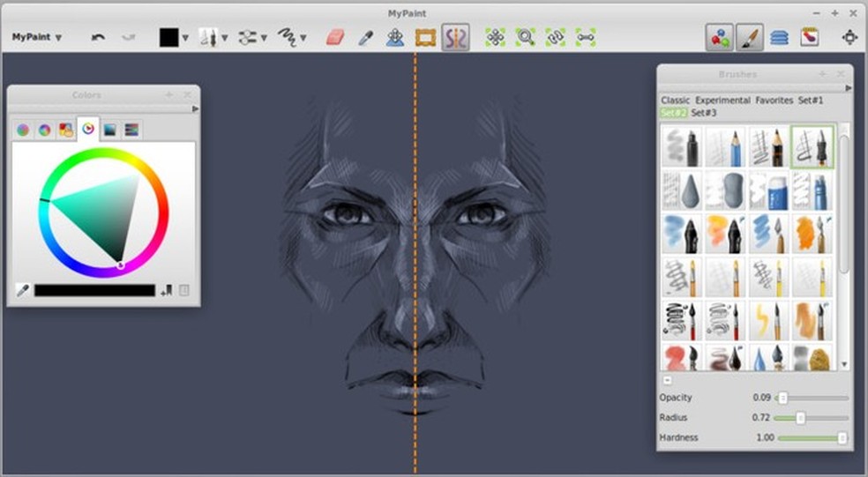Viewport: 868px width, 477px height.
Task: Open the Layers panel icon
Action: [x=779, y=37]
